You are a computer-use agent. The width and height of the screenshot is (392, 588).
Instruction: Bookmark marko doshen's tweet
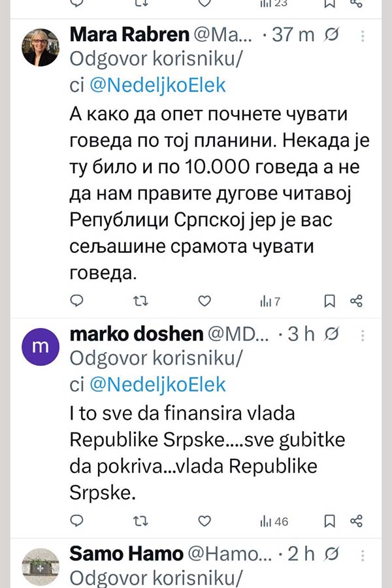click(x=331, y=521)
